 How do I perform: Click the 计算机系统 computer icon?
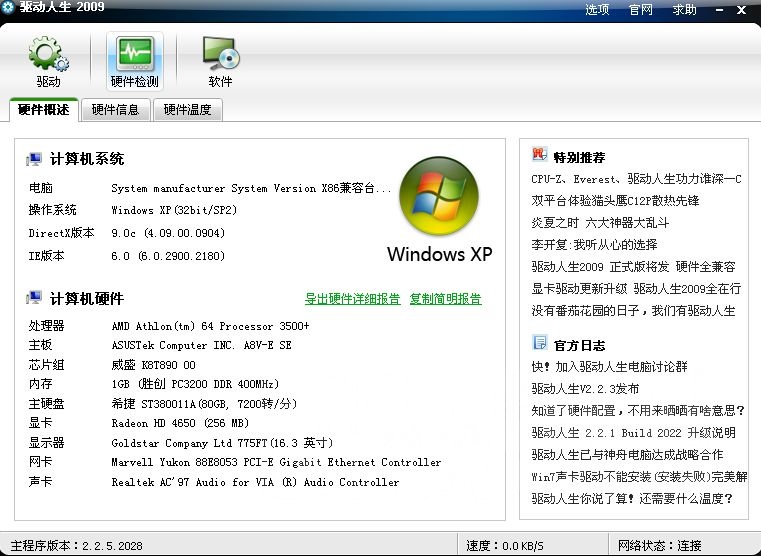[34, 159]
